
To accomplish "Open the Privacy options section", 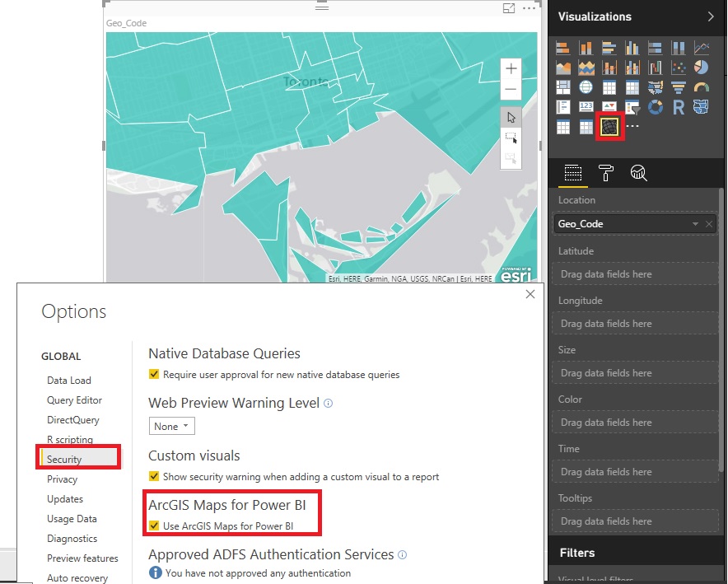I will point(63,479).
